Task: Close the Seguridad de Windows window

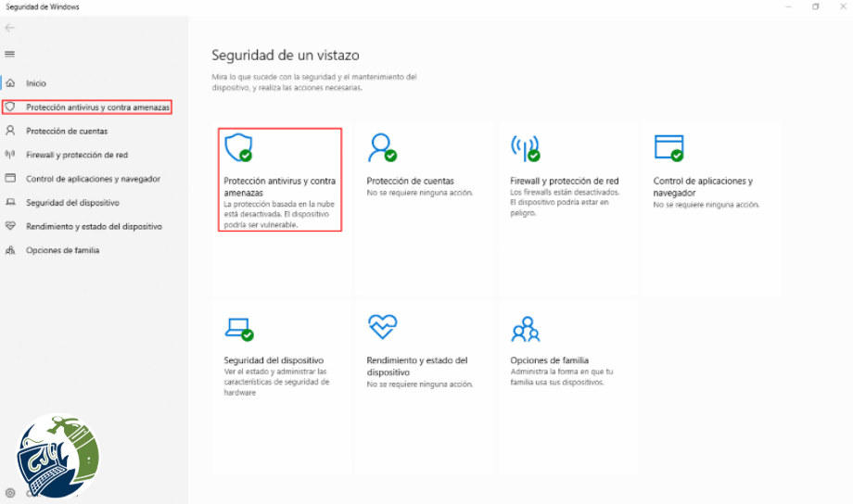Action: pyautogui.click(x=843, y=6)
